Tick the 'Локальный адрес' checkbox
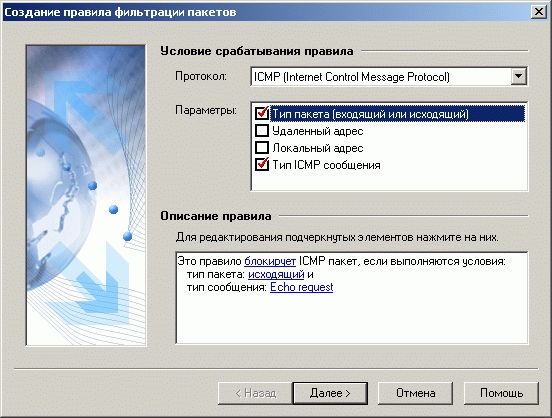The image size is (552, 418). (x=262, y=148)
